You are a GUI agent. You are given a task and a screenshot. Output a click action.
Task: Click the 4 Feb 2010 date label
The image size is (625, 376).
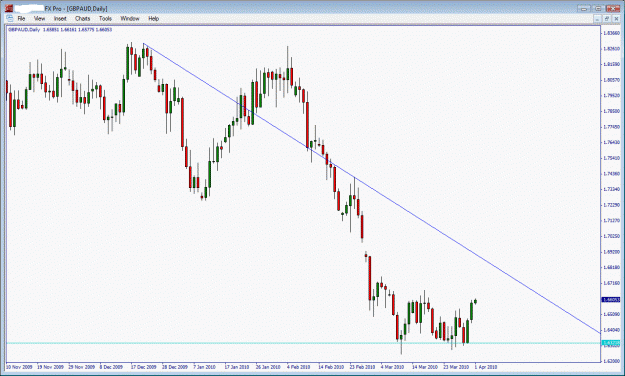coord(298,367)
